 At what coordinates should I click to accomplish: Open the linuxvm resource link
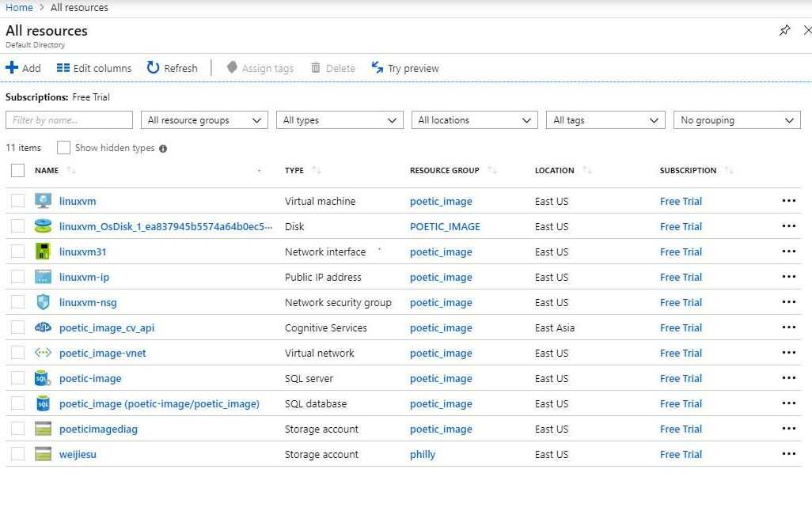78,201
